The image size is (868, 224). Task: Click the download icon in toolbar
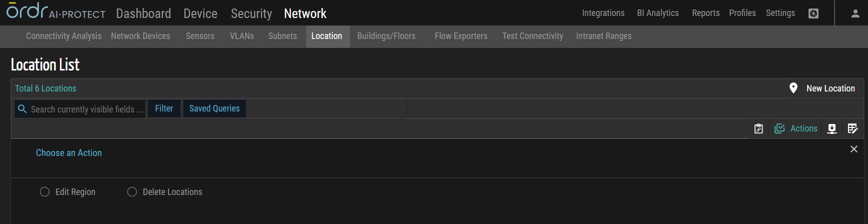(x=832, y=128)
